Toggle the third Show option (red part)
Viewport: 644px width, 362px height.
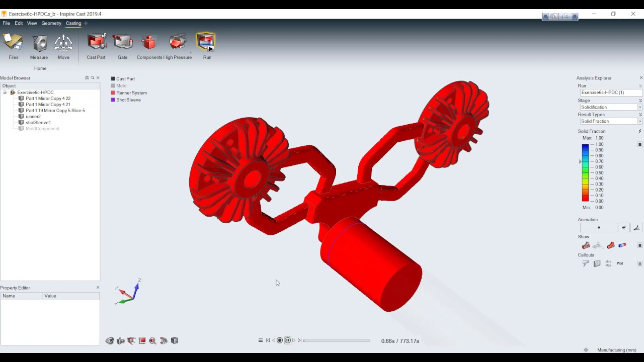[x=610, y=245]
